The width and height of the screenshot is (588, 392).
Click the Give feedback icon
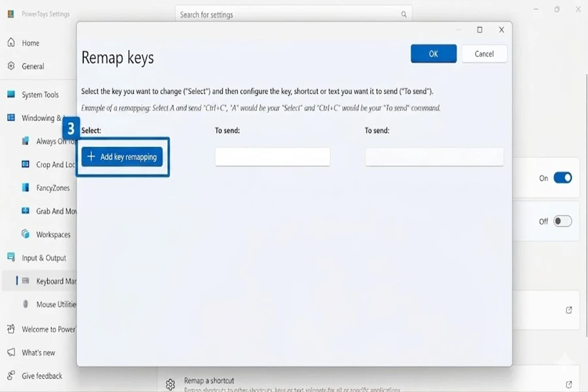11,375
